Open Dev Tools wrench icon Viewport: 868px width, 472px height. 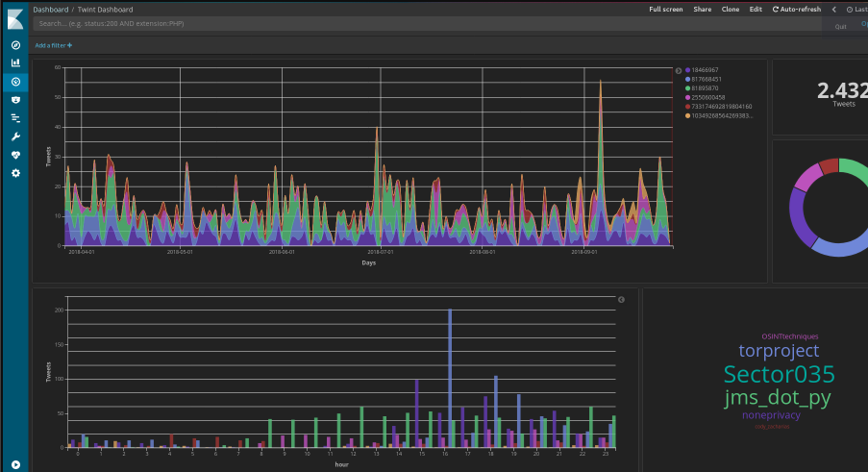pos(15,137)
